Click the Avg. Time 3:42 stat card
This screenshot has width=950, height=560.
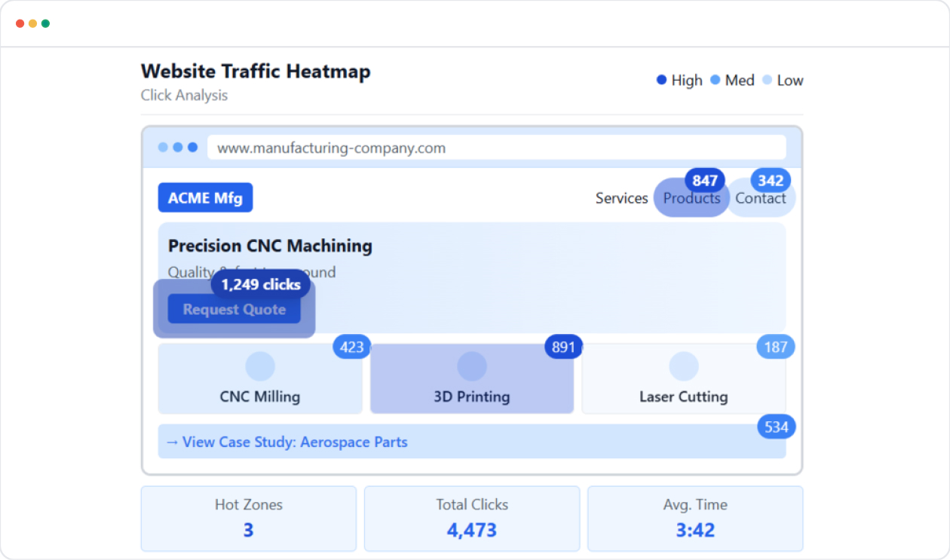point(695,519)
